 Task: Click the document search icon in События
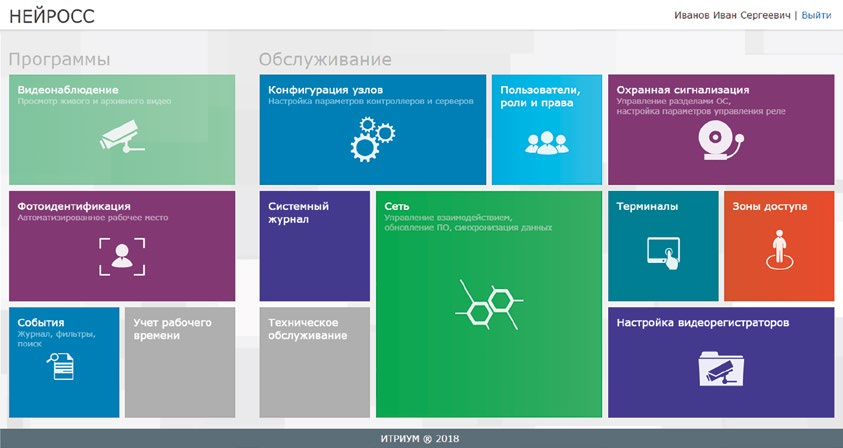(x=61, y=366)
